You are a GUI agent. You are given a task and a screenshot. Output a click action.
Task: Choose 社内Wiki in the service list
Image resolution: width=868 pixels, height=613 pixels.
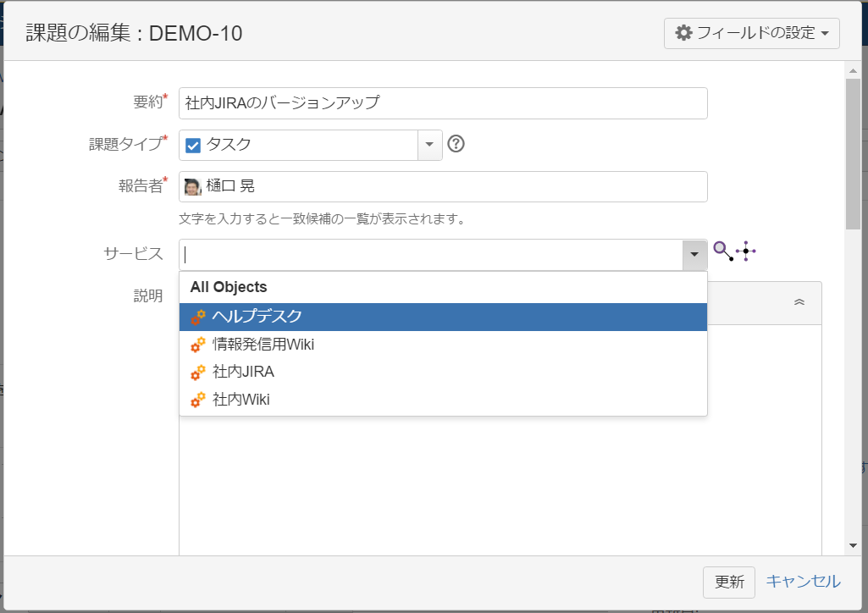443,400
